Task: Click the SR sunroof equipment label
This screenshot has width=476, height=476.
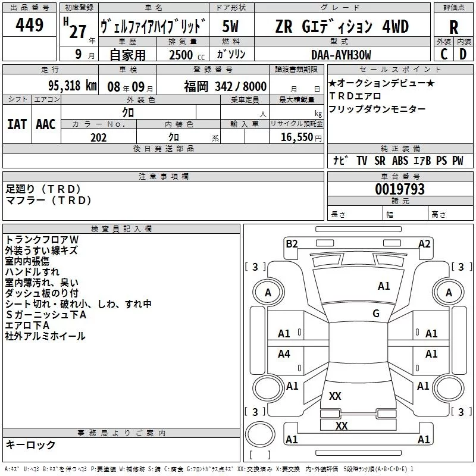Action: click(380, 161)
